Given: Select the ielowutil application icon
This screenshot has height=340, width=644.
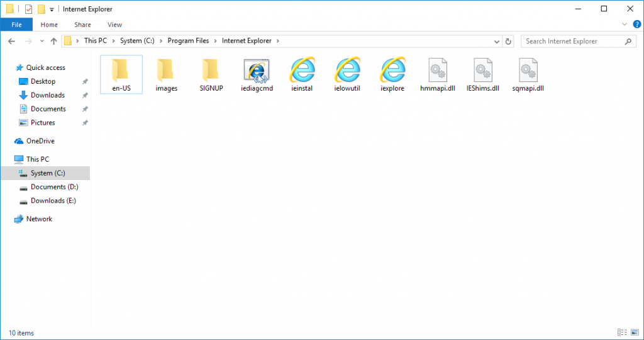Looking at the screenshot, I should point(347,70).
